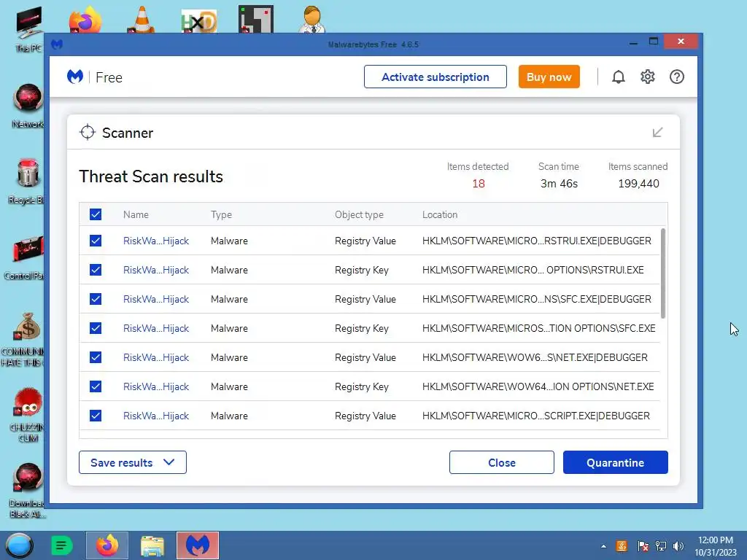Uncheck the RSTRUI.EXE|DEBUGGER registry value row
The height and width of the screenshot is (560, 747).
click(96, 241)
